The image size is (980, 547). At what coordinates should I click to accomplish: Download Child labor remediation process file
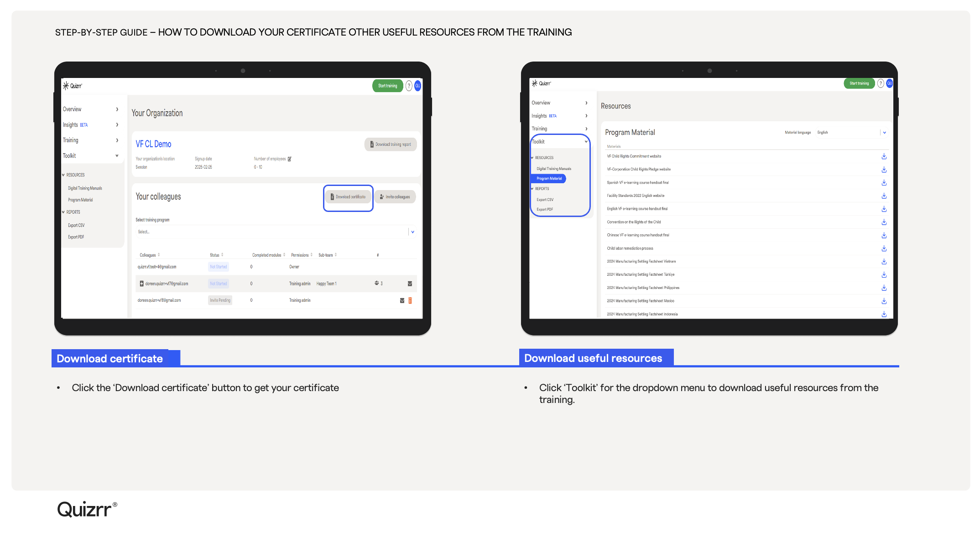pos(884,248)
